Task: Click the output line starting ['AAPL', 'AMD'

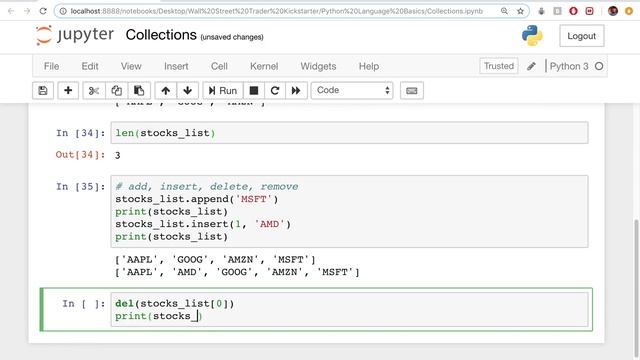Action: pyautogui.click(x=237, y=272)
